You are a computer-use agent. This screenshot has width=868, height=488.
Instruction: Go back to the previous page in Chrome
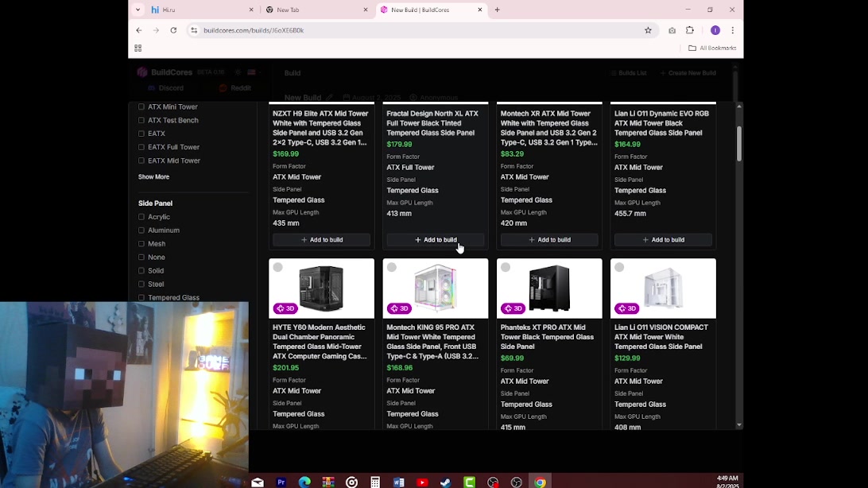click(139, 30)
